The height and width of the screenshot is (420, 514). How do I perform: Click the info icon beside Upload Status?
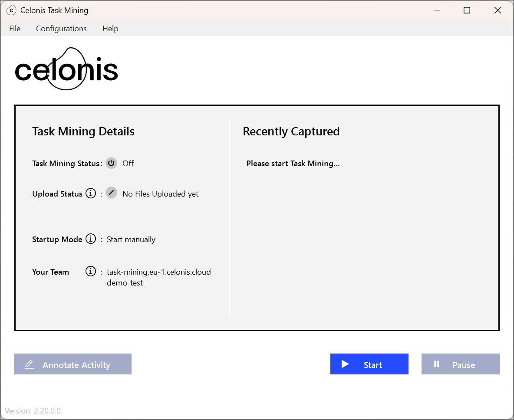point(90,194)
